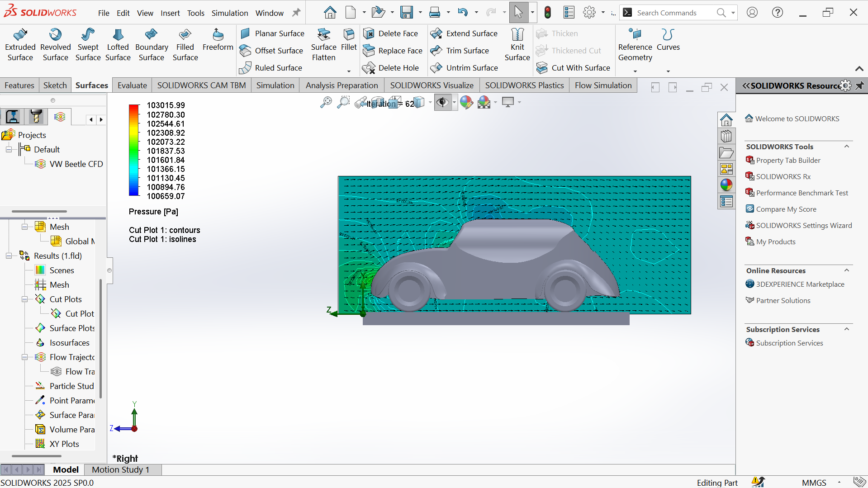The height and width of the screenshot is (488, 868).
Task: Click the Welcome to SOLIDWORKS link
Action: (797, 118)
